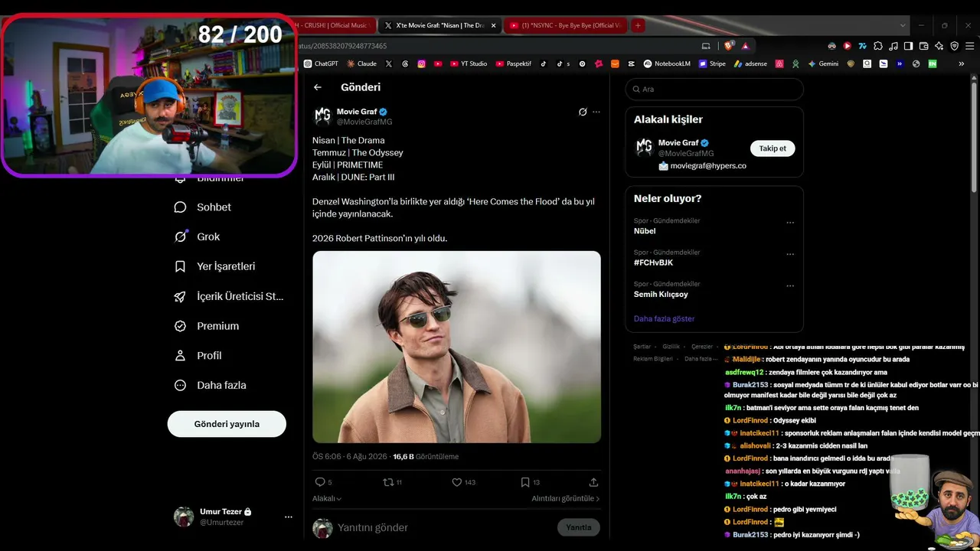Viewport: 980px width, 551px height.
Task: Close the X'te Movie Graf tab
Action: (x=493, y=25)
